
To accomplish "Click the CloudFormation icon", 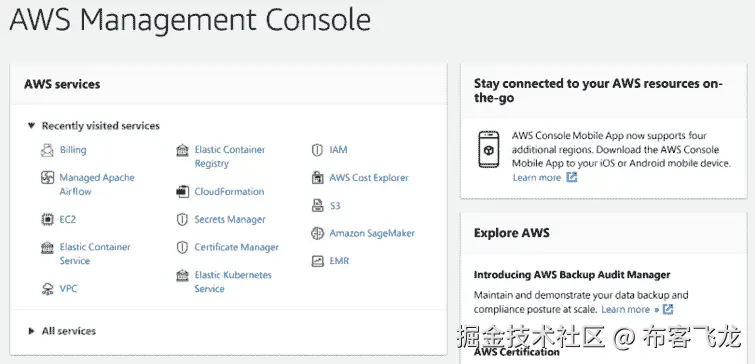I will 182,192.
